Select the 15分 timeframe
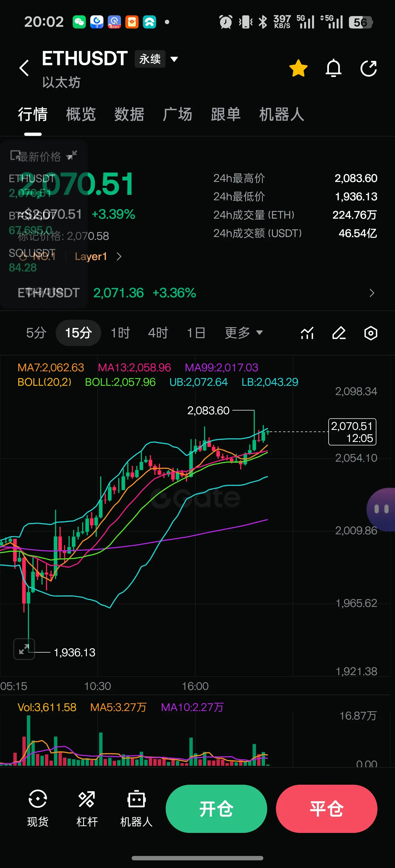This screenshot has width=395, height=868. tap(78, 333)
